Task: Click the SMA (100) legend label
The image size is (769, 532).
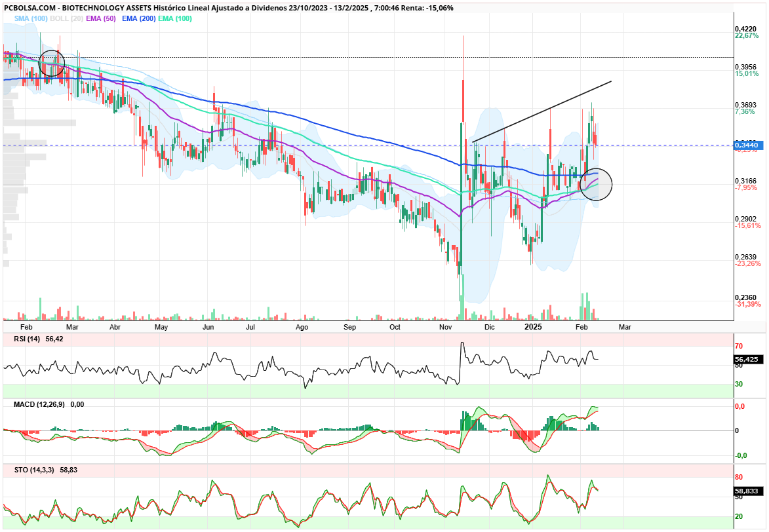Action: pos(31,18)
